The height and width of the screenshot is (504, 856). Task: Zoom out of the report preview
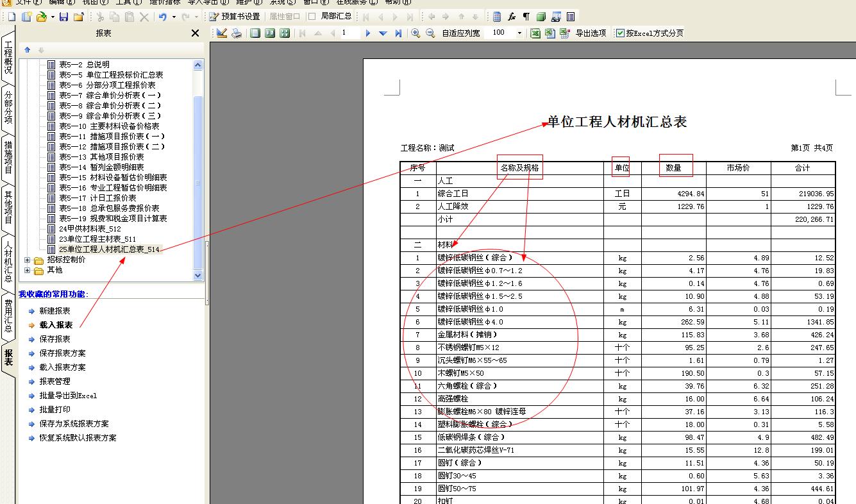point(430,33)
